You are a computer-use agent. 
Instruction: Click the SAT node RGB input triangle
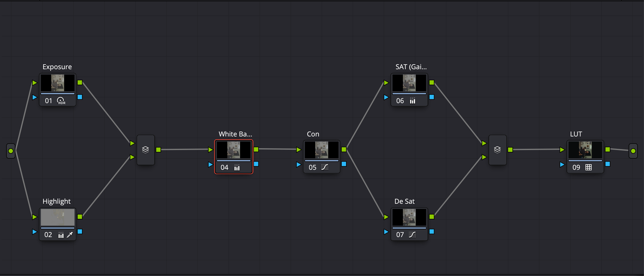pos(386,83)
